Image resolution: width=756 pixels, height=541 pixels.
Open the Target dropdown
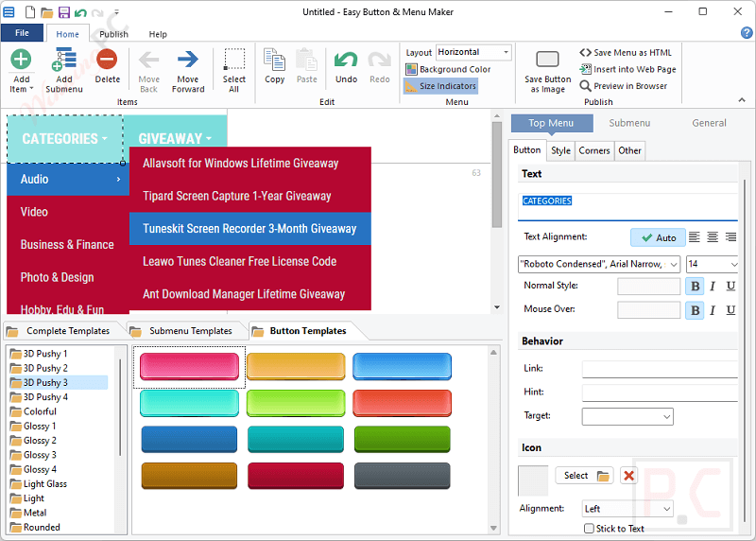(x=627, y=416)
